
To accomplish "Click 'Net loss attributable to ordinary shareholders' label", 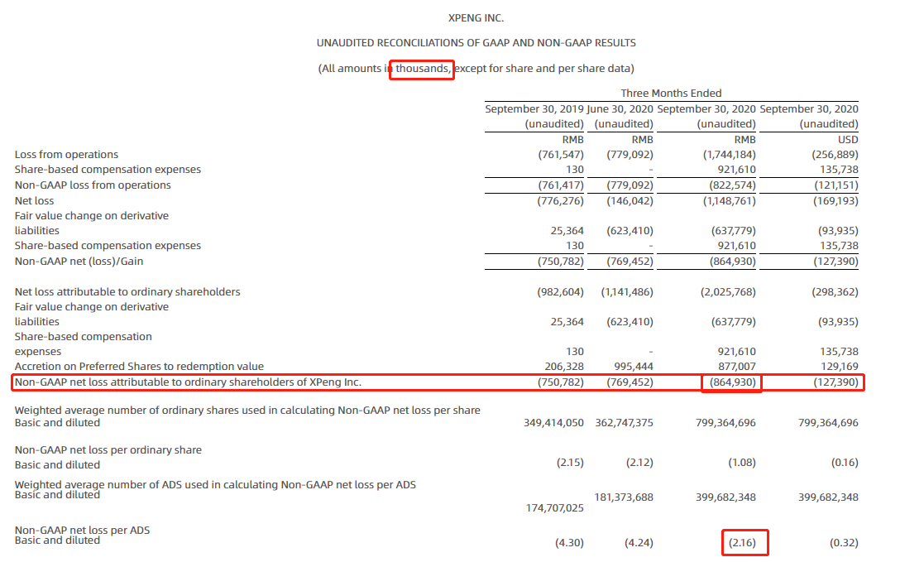I will point(127,292).
